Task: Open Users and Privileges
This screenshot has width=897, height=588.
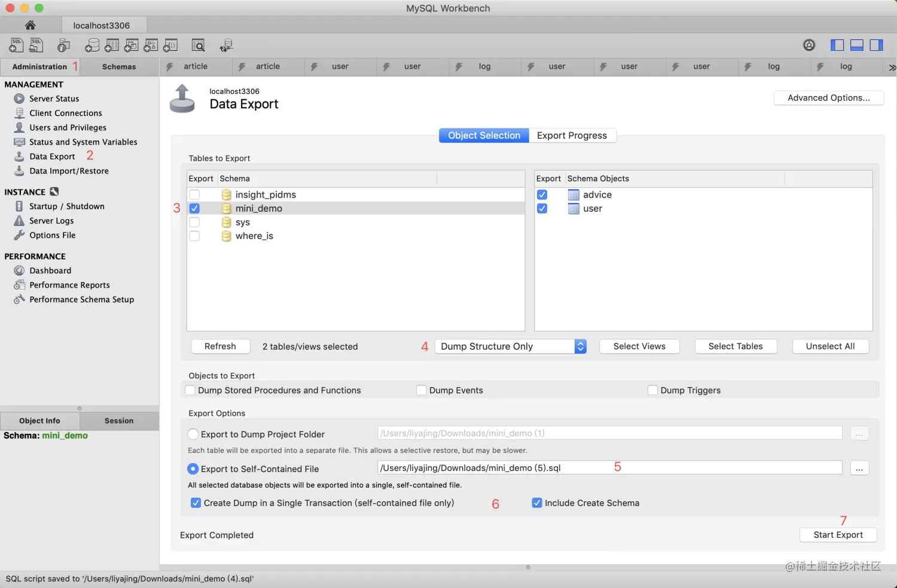Action: click(68, 127)
